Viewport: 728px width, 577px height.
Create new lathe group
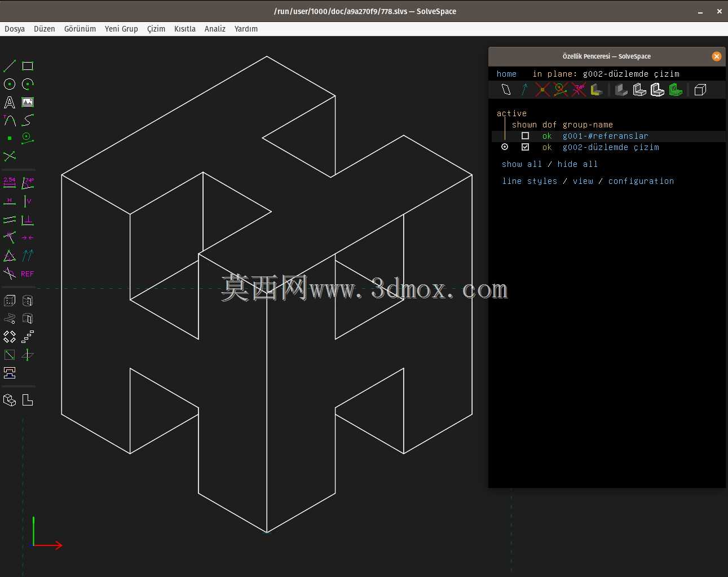point(28,301)
